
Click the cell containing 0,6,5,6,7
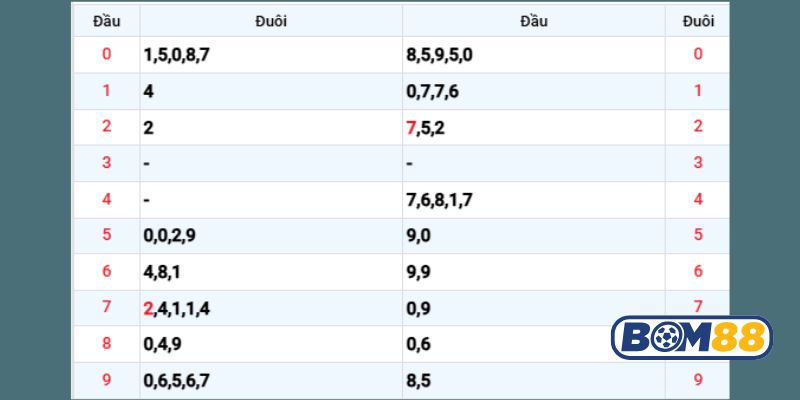pyautogui.click(x=176, y=380)
